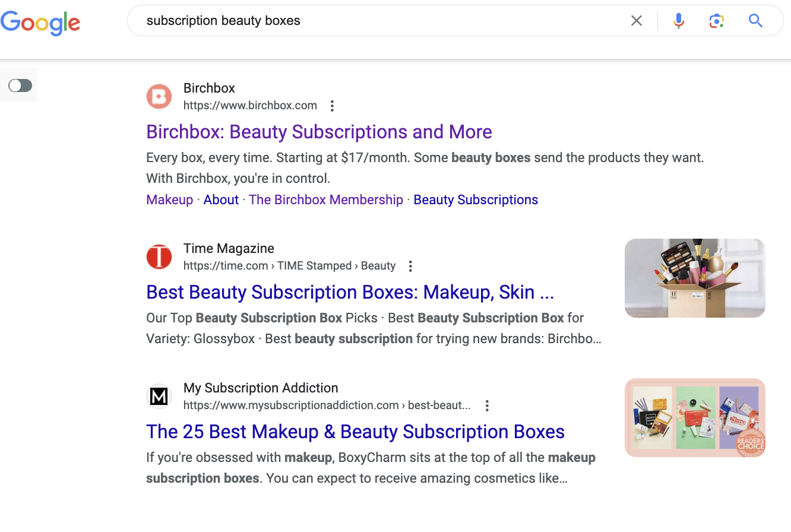Image resolution: width=791 pixels, height=532 pixels.
Task: Click the https://www.birchbox.com URL text
Action: [250, 106]
